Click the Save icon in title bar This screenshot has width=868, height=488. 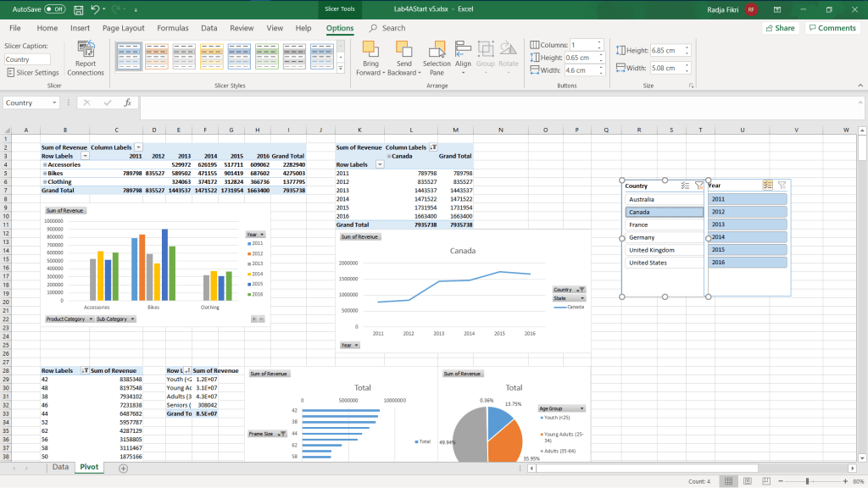click(78, 9)
